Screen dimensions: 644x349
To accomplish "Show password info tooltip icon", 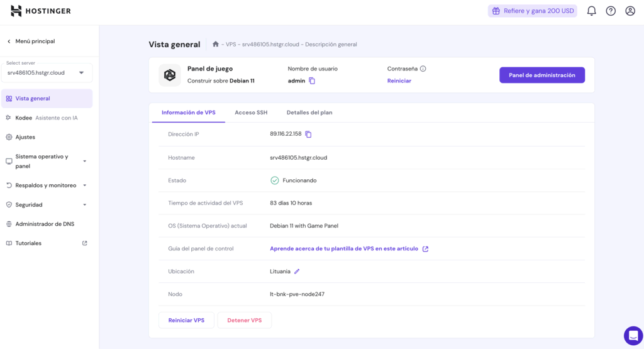I will 423,69.
